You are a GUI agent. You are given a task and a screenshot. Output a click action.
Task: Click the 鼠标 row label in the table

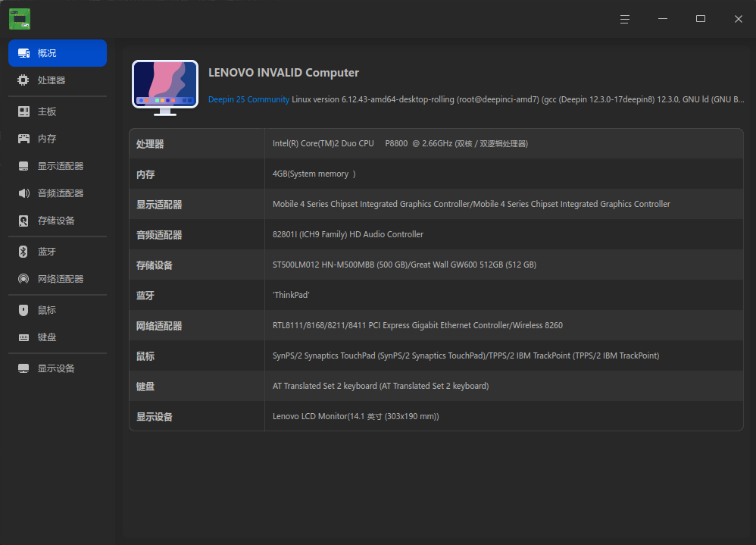[145, 356]
